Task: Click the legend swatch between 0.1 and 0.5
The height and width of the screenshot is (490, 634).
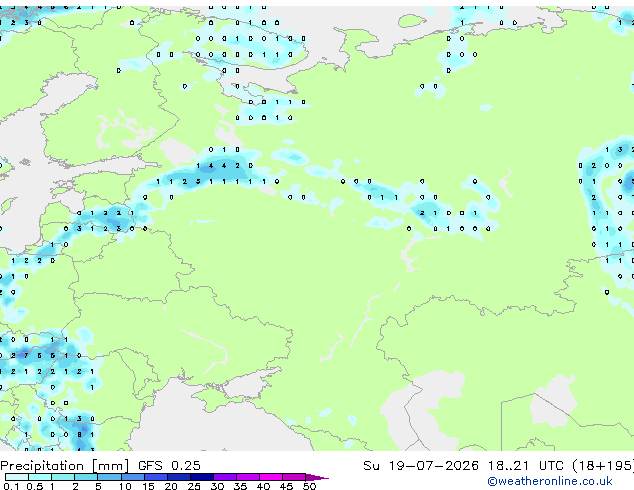Action: pos(17,477)
